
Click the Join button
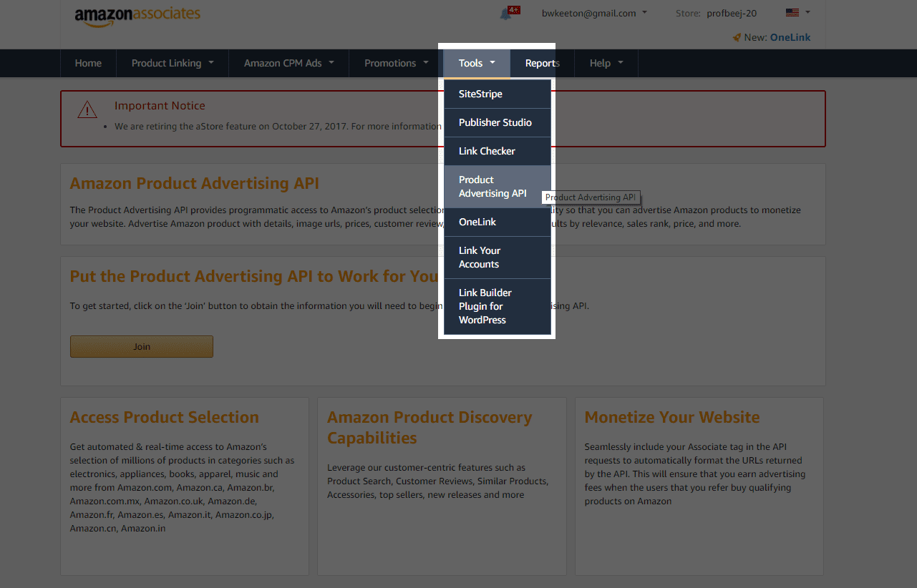[141, 346]
